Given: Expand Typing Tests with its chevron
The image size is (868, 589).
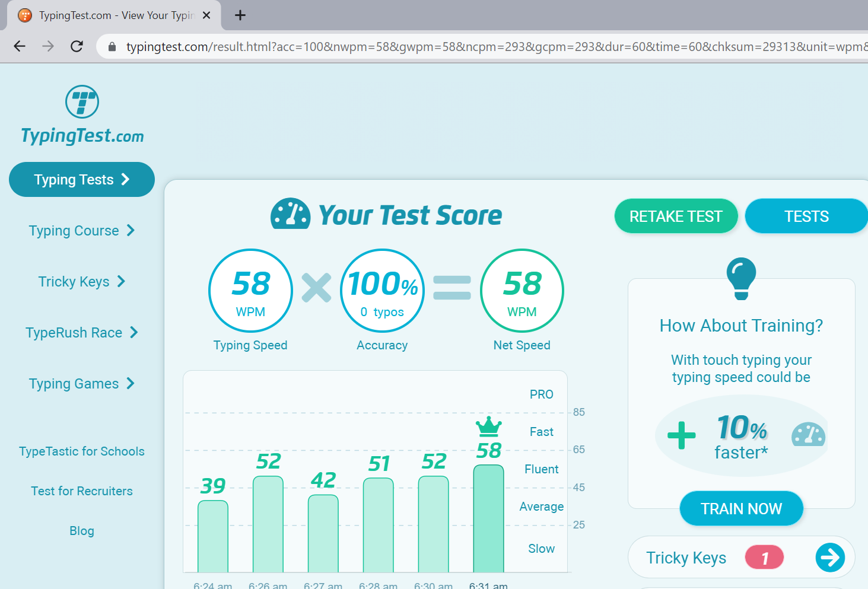Looking at the screenshot, I should tap(125, 179).
